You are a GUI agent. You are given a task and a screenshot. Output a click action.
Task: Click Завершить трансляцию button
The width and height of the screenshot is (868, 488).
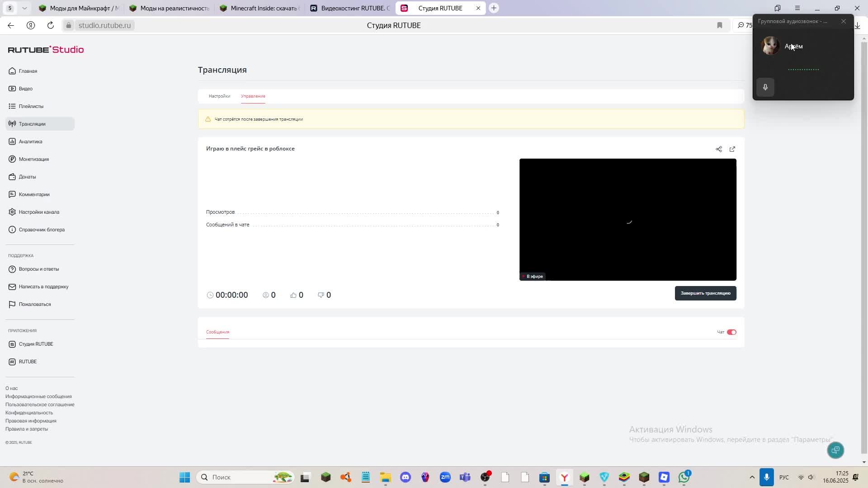(x=705, y=293)
